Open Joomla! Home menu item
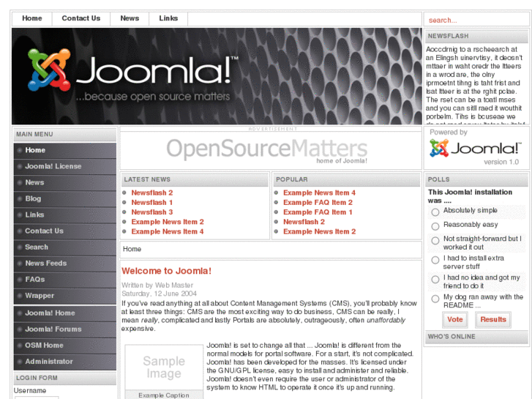This screenshot has width=532, height=399. click(65, 313)
